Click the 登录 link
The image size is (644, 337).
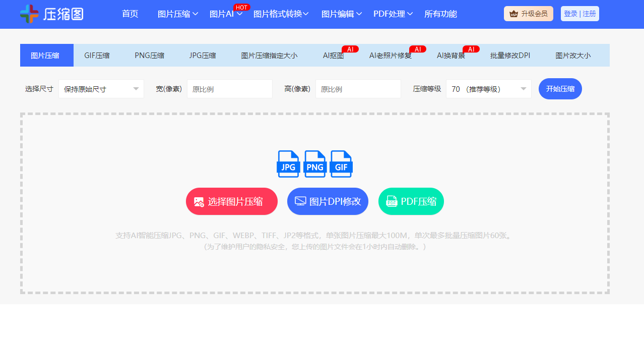pos(570,13)
